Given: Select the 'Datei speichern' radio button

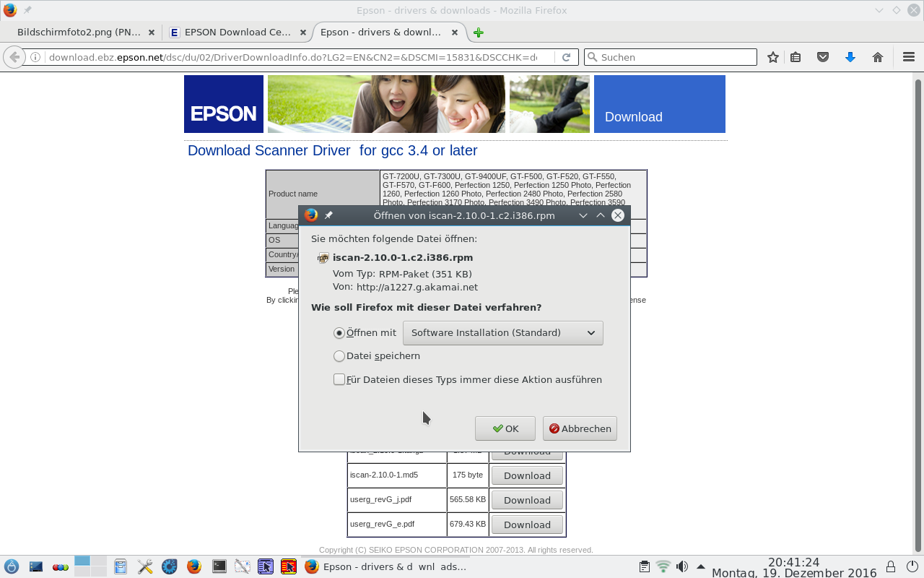Looking at the screenshot, I should [339, 356].
